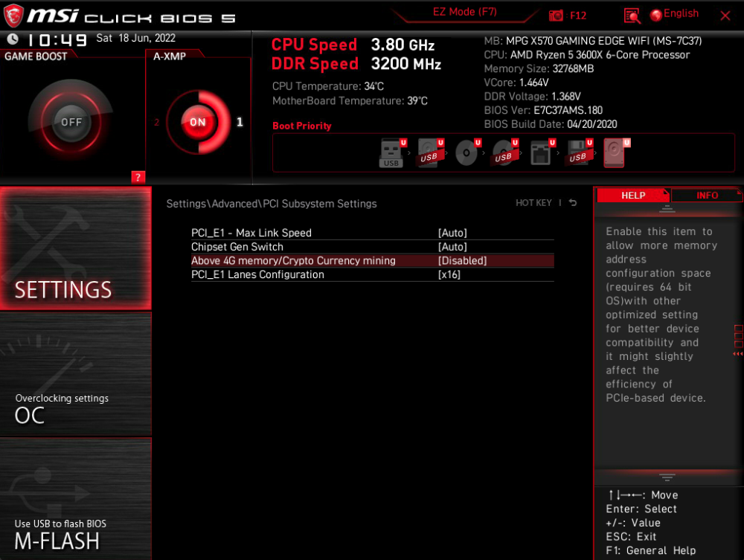This screenshot has height=560, width=744.
Task: Click the CPU Temperature 34°C reading
Action: pyautogui.click(x=328, y=86)
